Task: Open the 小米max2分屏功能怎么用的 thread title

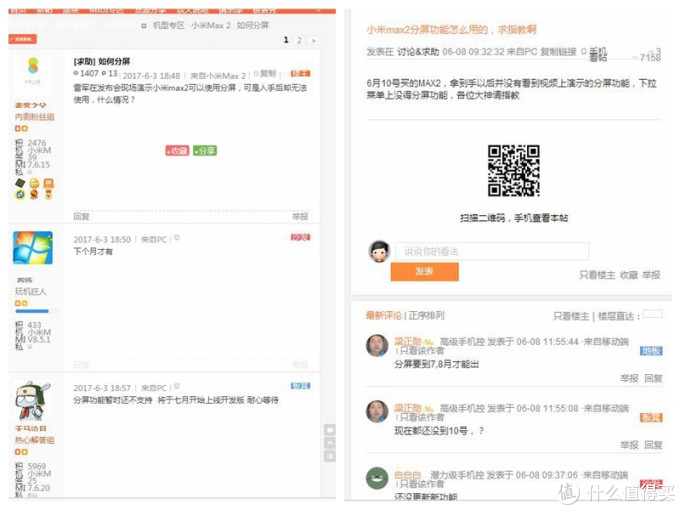Action: pyautogui.click(x=451, y=29)
